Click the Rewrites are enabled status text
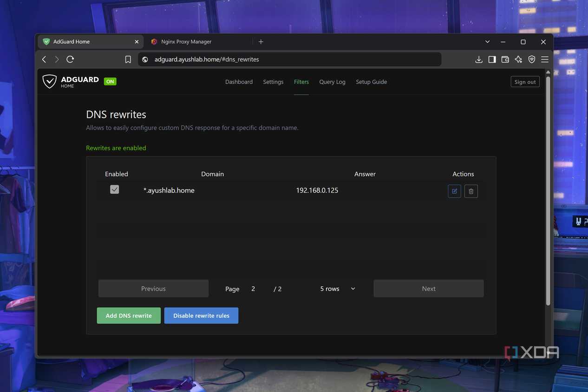Viewport: 588px width, 392px height. tap(116, 148)
